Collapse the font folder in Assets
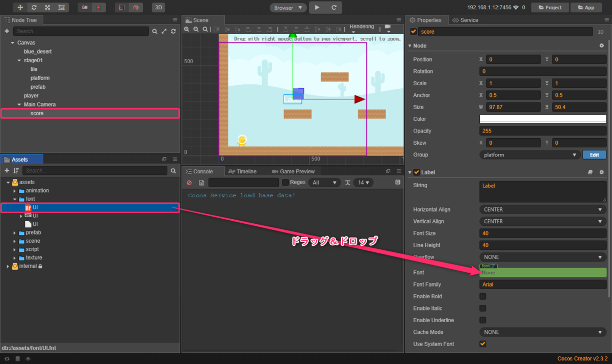Image resolution: width=612 pixels, height=364 pixels. click(x=15, y=199)
